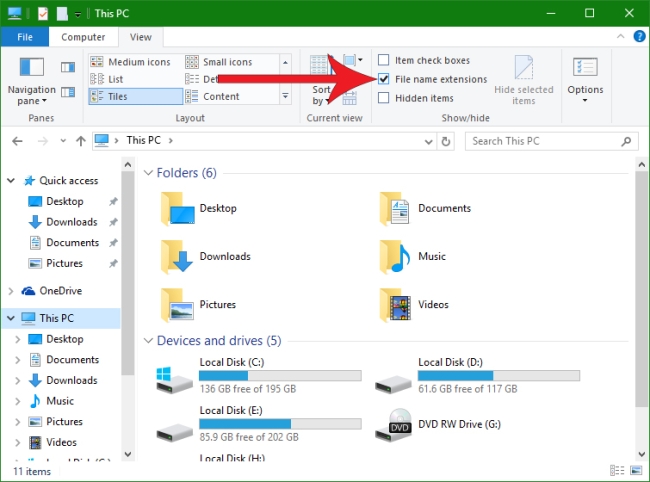This screenshot has height=482, width=650.
Task: Uncheck File name extensions
Action: coord(383,79)
